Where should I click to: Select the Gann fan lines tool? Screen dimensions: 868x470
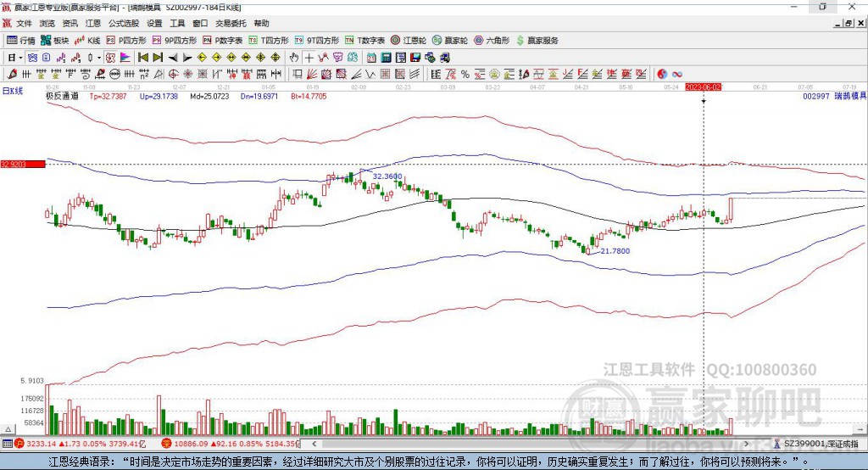[312, 74]
